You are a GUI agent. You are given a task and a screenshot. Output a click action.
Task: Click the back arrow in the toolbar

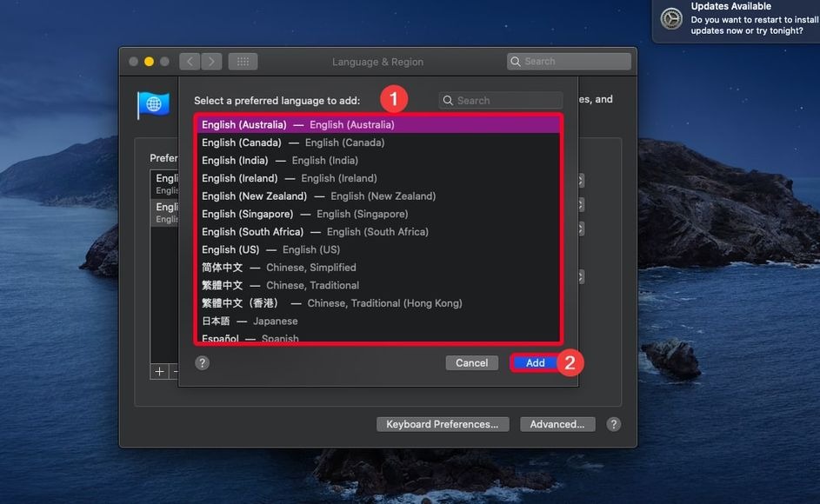pyautogui.click(x=189, y=61)
